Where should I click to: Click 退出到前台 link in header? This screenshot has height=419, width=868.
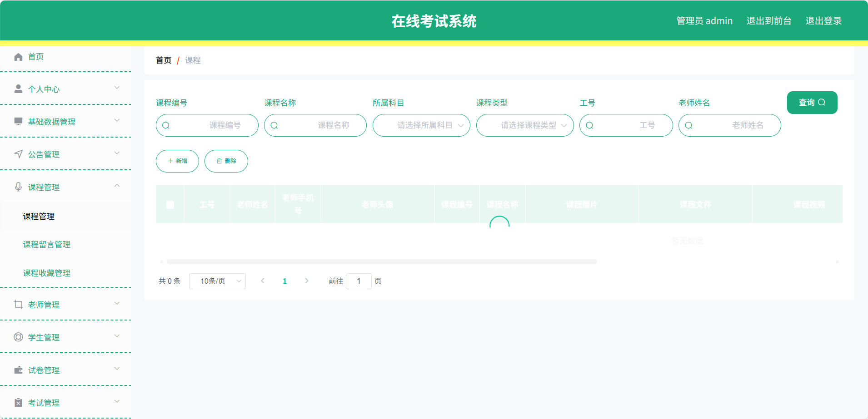pos(769,21)
